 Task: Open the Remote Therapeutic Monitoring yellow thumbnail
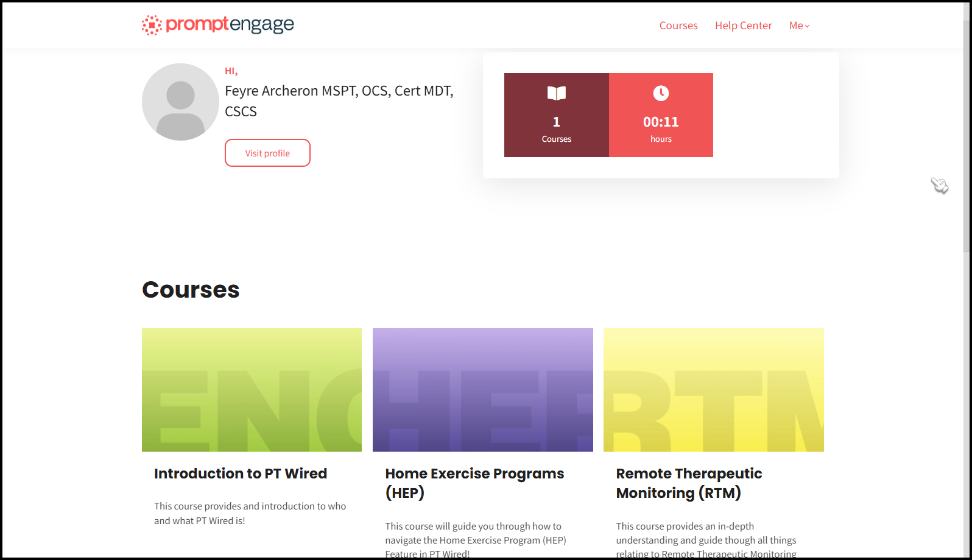coord(714,390)
